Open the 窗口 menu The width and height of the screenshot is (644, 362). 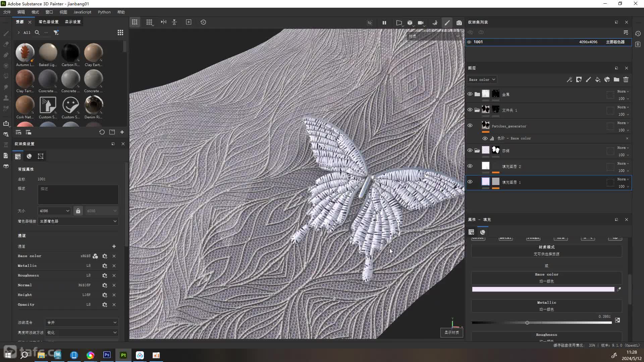click(x=49, y=12)
